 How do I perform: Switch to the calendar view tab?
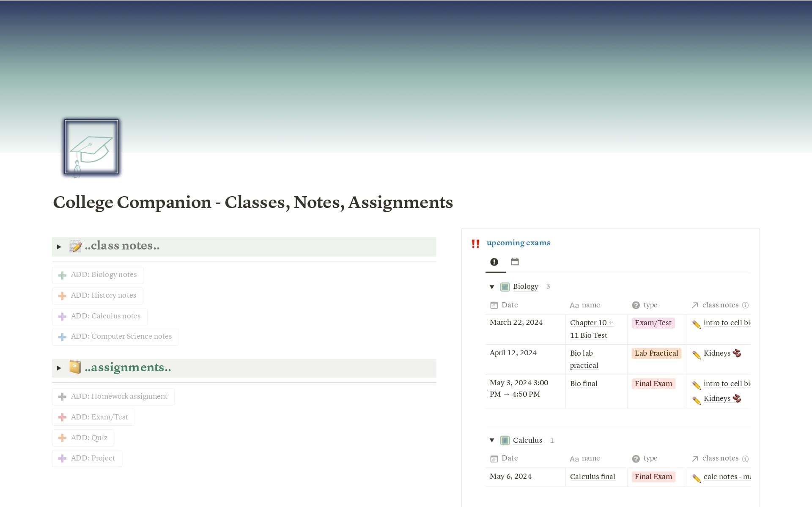pos(515,261)
